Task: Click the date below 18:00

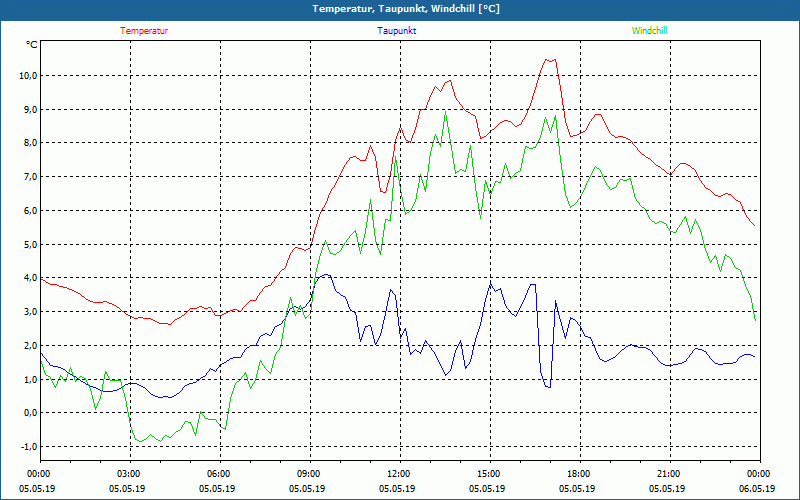Action: coord(577,488)
